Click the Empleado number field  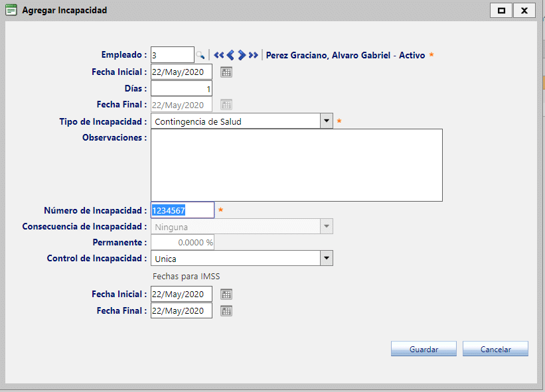pos(172,55)
